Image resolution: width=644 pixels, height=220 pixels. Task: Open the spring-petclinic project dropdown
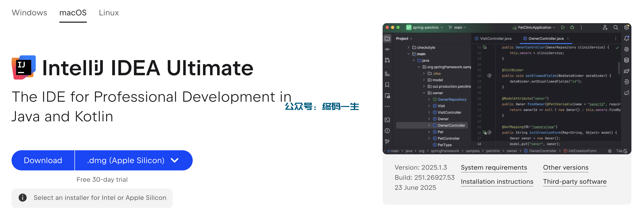pos(425,27)
